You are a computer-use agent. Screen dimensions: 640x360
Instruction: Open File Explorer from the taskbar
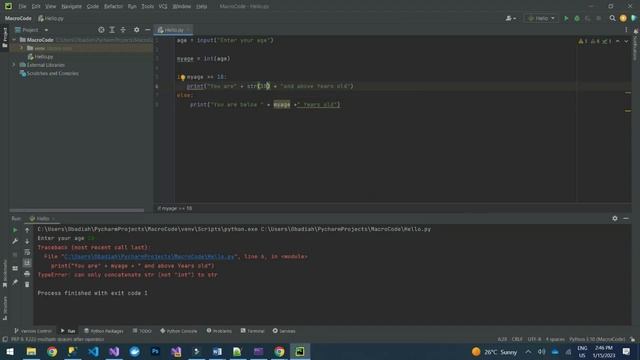point(31,351)
